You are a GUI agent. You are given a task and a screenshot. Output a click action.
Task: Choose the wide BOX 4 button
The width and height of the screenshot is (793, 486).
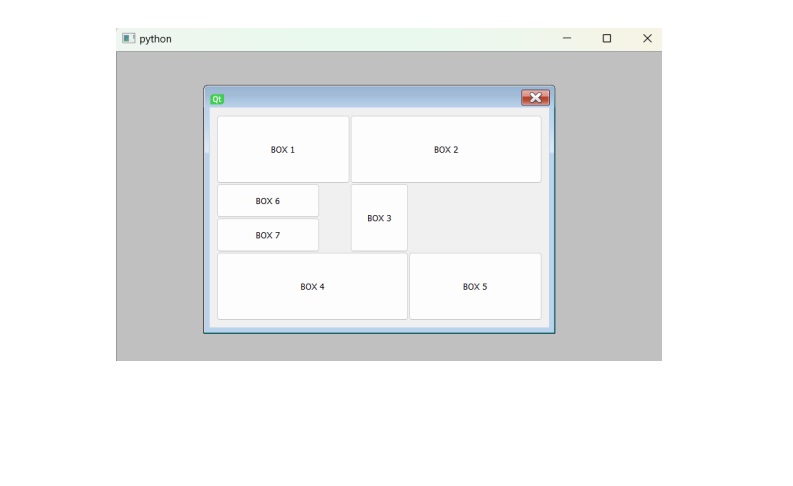click(312, 286)
